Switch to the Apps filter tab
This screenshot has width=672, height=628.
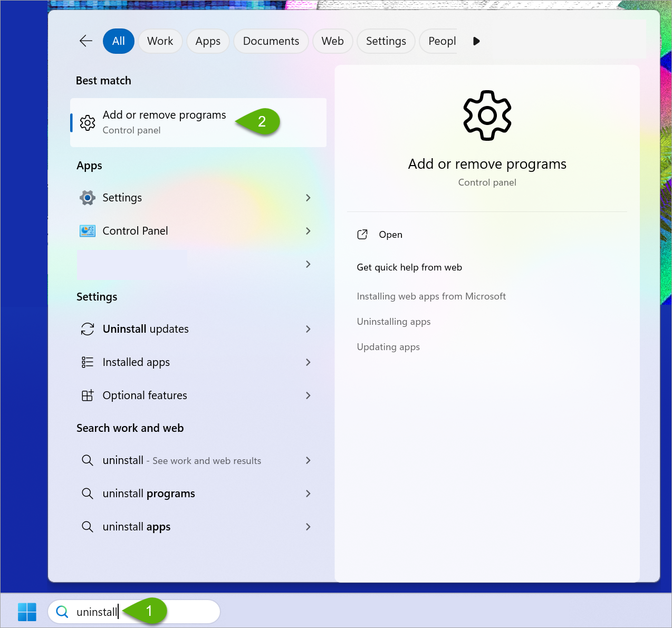(208, 41)
